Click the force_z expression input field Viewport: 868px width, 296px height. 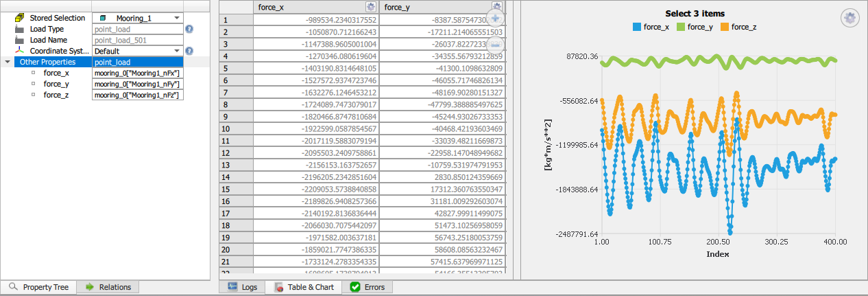[x=137, y=95]
